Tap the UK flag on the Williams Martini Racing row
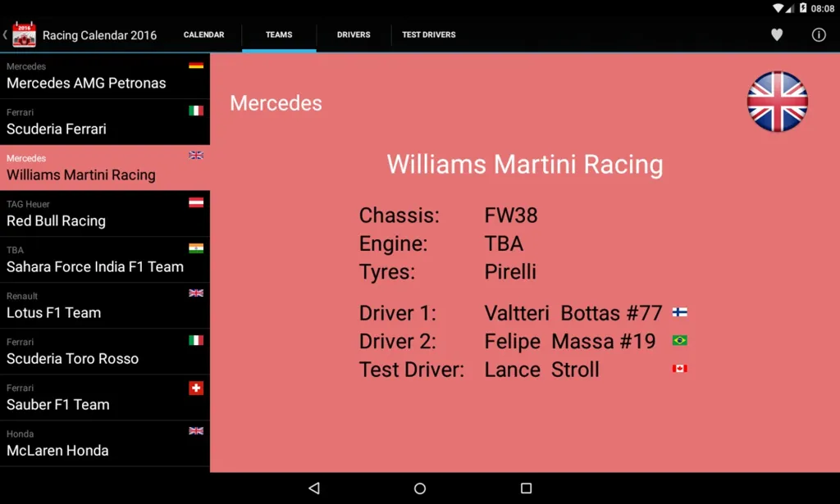The image size is (840, 504). 196,155
